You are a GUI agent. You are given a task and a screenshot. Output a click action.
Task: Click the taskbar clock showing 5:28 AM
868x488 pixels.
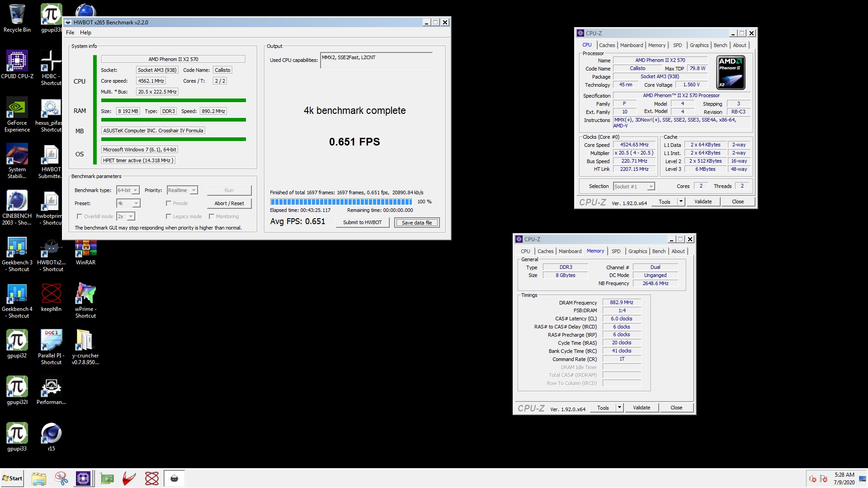pyautogui.click(x=844, y=479)
